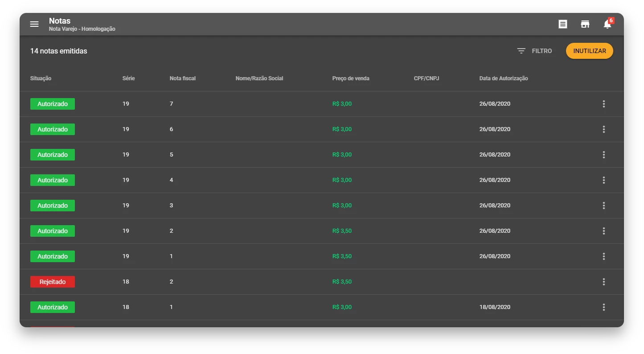Click the Notas page title
Screen dimensions: 644x354
pos(60,21)
